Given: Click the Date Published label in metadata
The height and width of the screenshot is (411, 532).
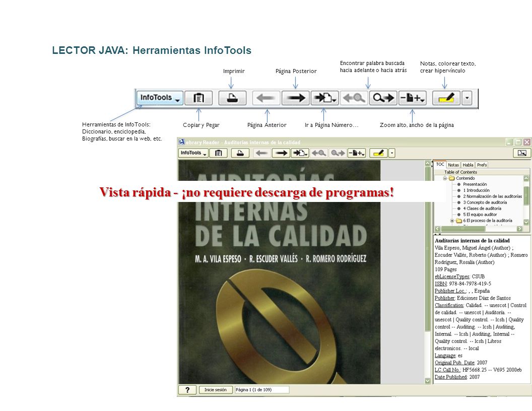Looking at the screenshot, I should click(x=450, y=377).
